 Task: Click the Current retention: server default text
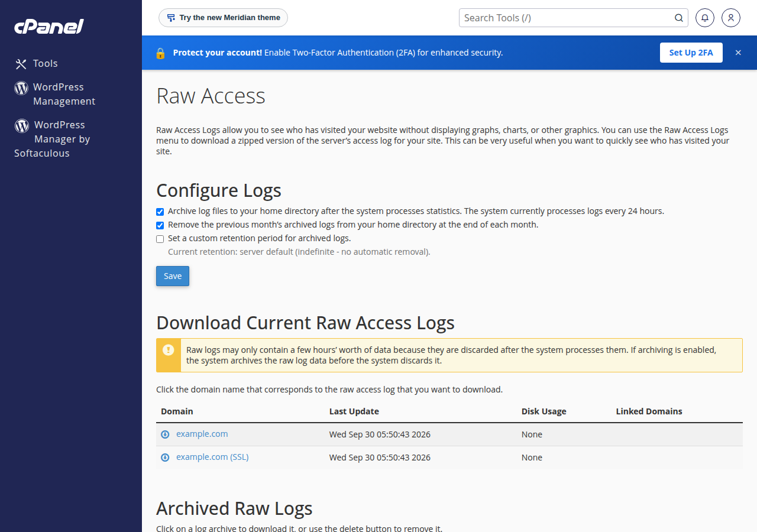point(299,252)
